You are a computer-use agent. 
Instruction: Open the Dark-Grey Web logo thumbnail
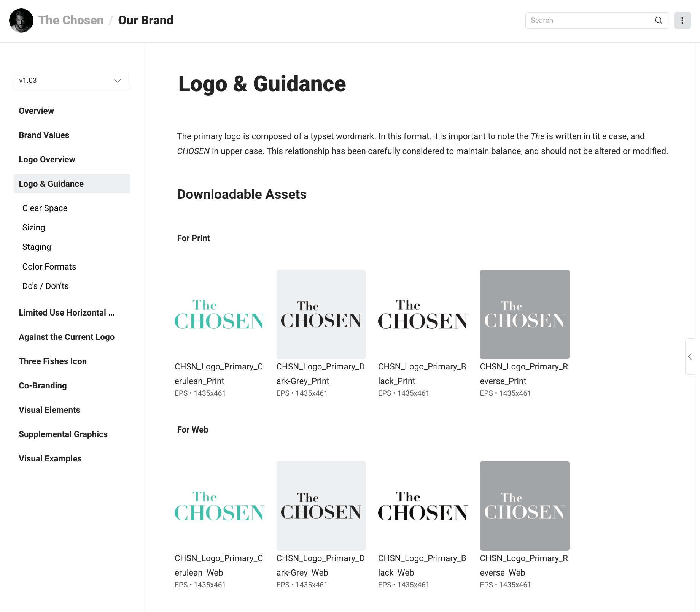[321, 506]
